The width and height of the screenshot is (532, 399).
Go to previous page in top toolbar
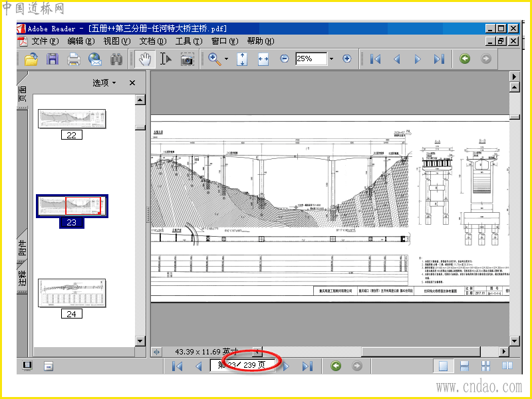(x=396, y=59)
